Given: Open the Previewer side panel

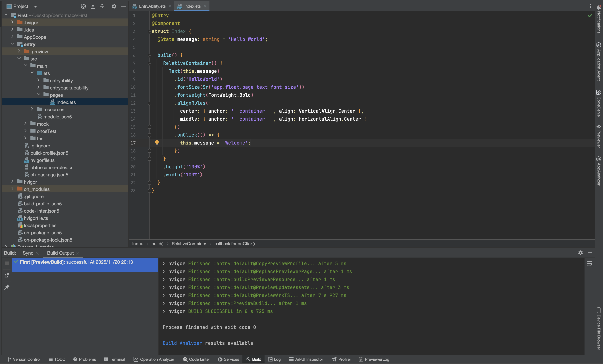Looking at the screenshot, I should [599, 137].
